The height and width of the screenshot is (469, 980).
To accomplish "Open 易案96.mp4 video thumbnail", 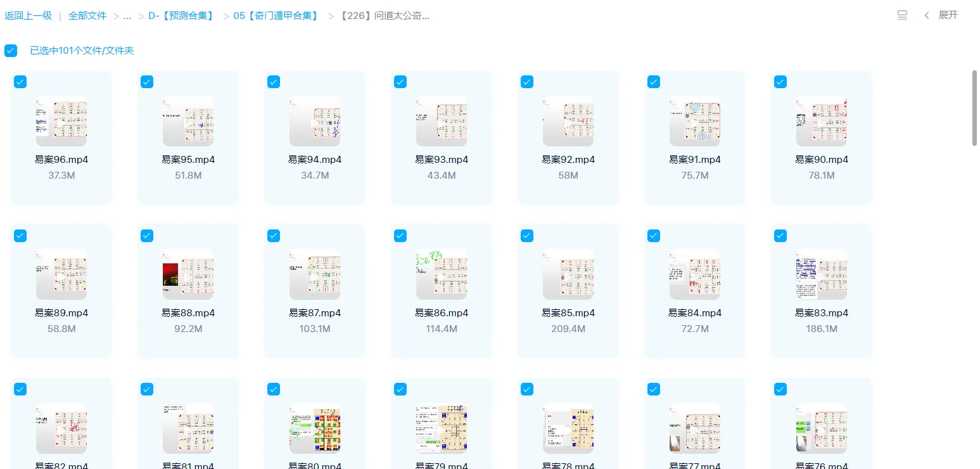I will (61, 122).
